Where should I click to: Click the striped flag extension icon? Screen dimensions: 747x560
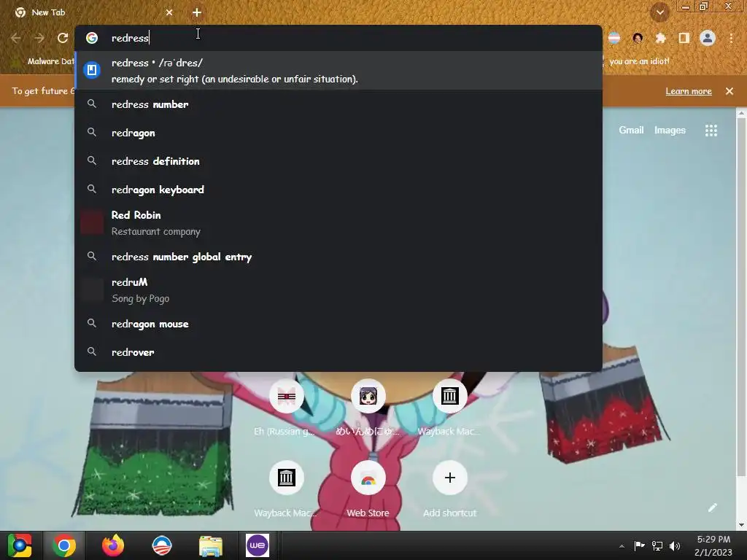tap(614, 38)
